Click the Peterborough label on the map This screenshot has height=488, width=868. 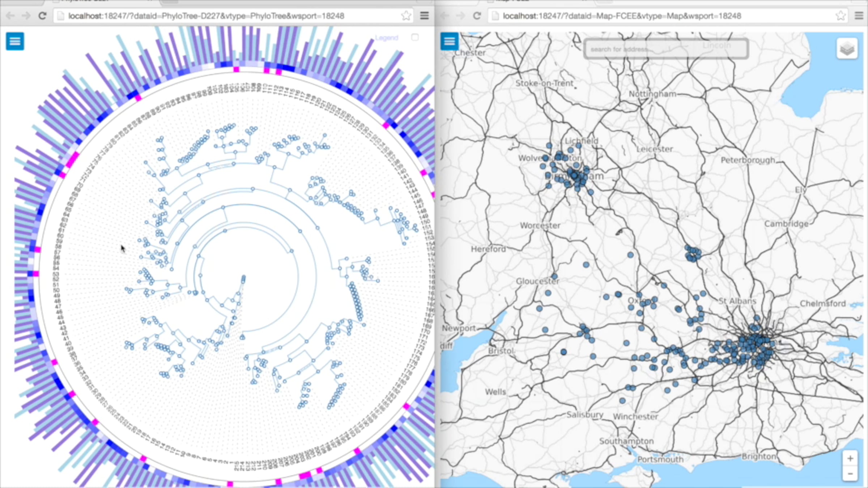[x=748, y=160]
